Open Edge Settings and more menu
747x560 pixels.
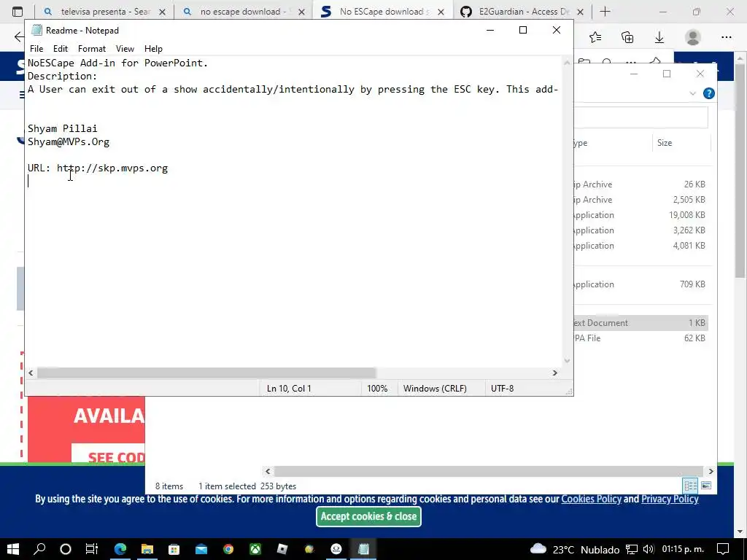(x=726, y=36)
